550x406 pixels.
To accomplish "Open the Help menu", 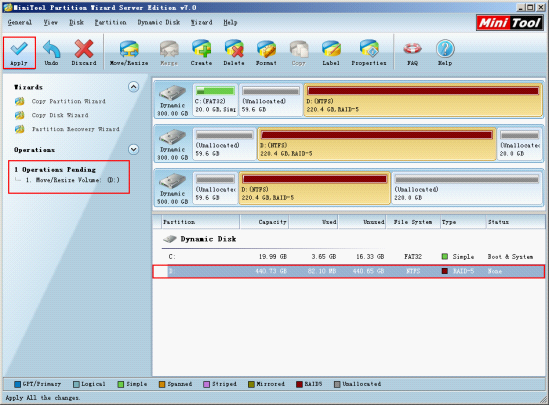I will [230, 22].
